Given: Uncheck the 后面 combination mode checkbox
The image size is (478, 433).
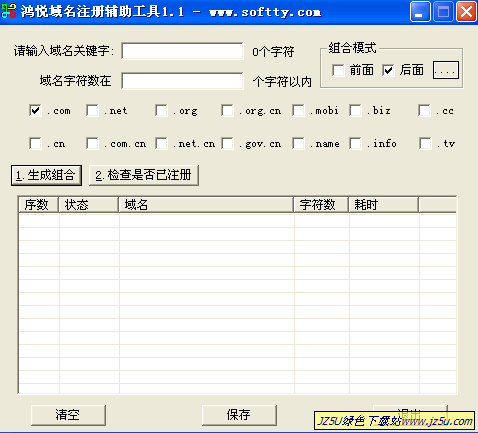Looking at the screenshot, I should coord(388,70).
